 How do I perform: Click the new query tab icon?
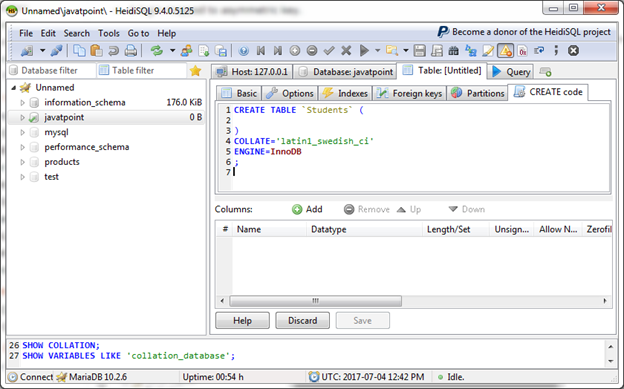click(545, 72)
